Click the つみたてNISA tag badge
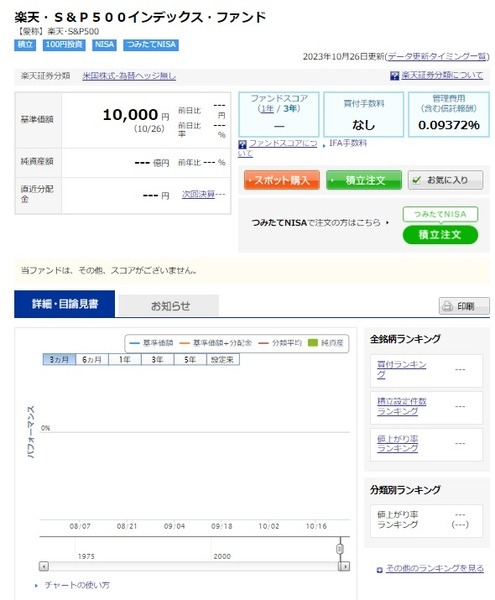Viewport: 495px width, 600px height. point(151,45)
